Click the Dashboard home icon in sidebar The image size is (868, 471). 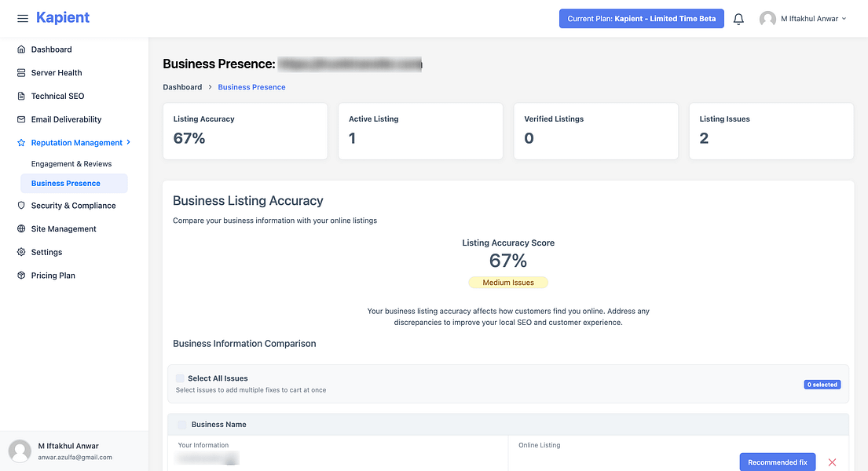coord(21,49)
